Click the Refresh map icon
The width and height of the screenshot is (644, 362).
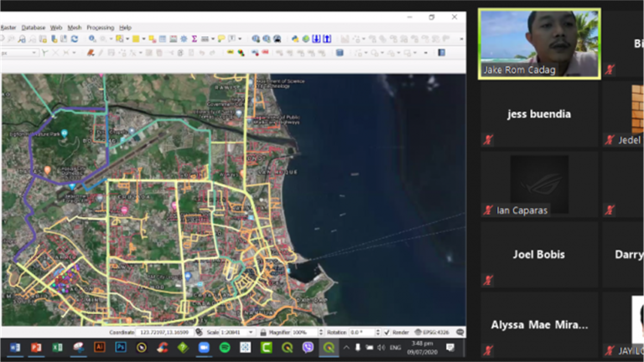[x=75, y=39]
